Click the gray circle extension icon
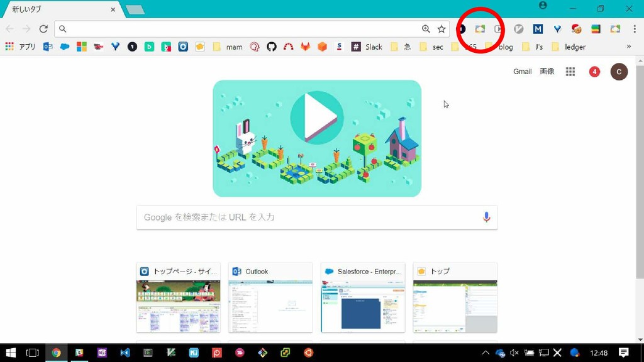 519,29
